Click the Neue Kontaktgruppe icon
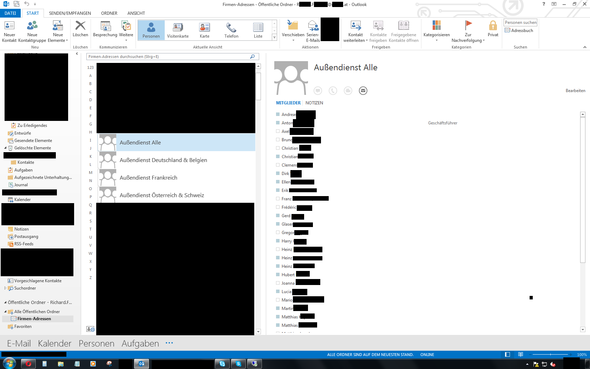The height and width of the screenshot is (369, 590). pyautogui.click(x=32, y=26)
